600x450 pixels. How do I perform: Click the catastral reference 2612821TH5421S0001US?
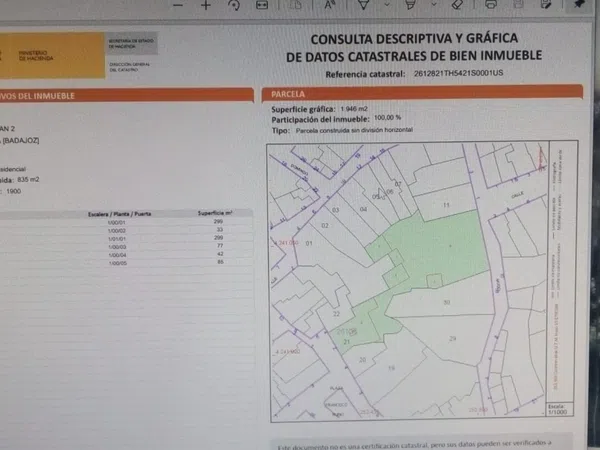tap(458, 73)
